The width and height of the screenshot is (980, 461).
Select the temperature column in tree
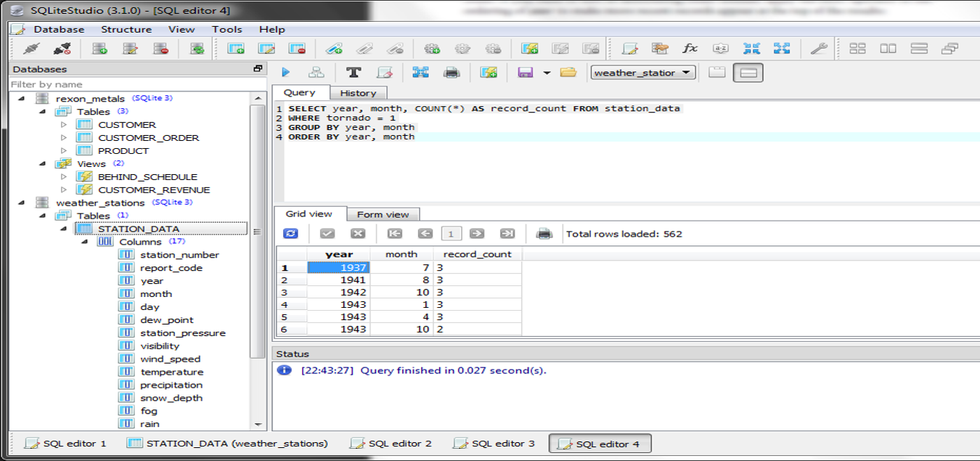click(172, 372)
